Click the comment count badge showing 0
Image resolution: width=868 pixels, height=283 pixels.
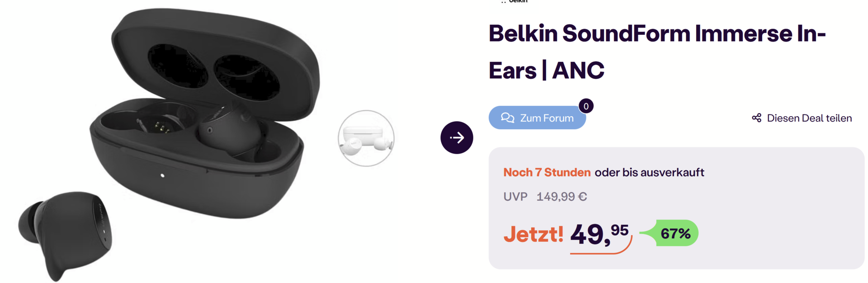586,106
